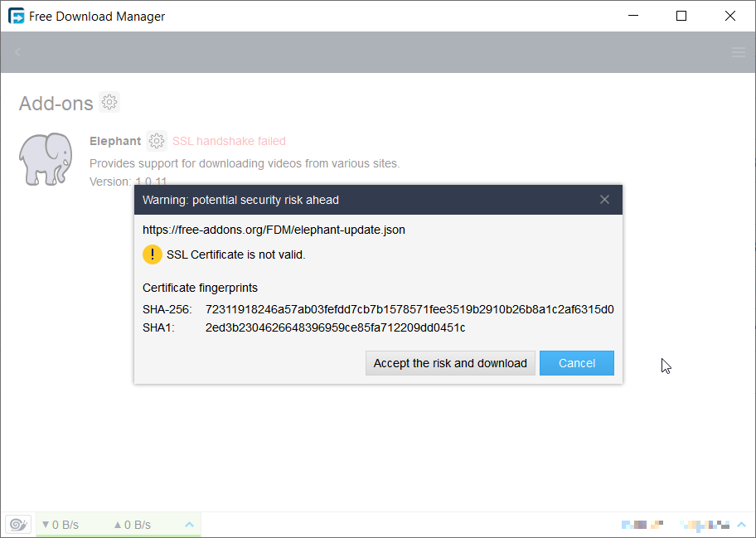756x538 pixels.
Task: Close the Free Download Manager window
Action: tap(730, 16)
